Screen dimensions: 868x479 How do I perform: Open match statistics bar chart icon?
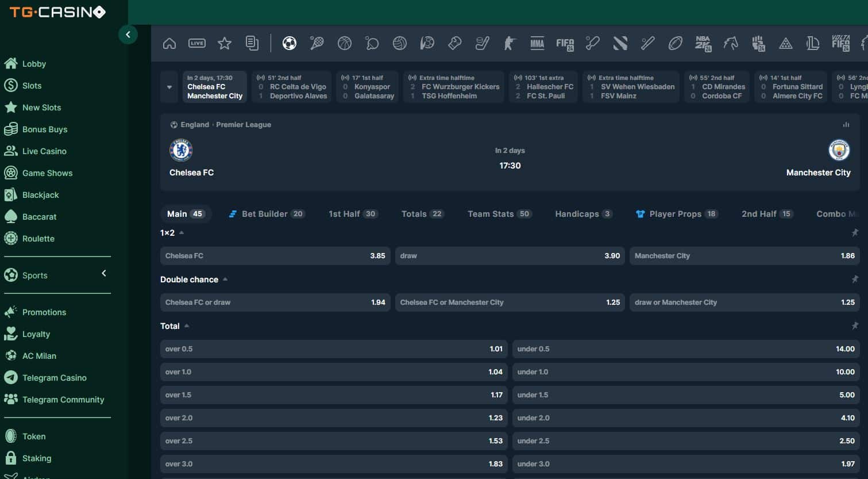(846, 124)
